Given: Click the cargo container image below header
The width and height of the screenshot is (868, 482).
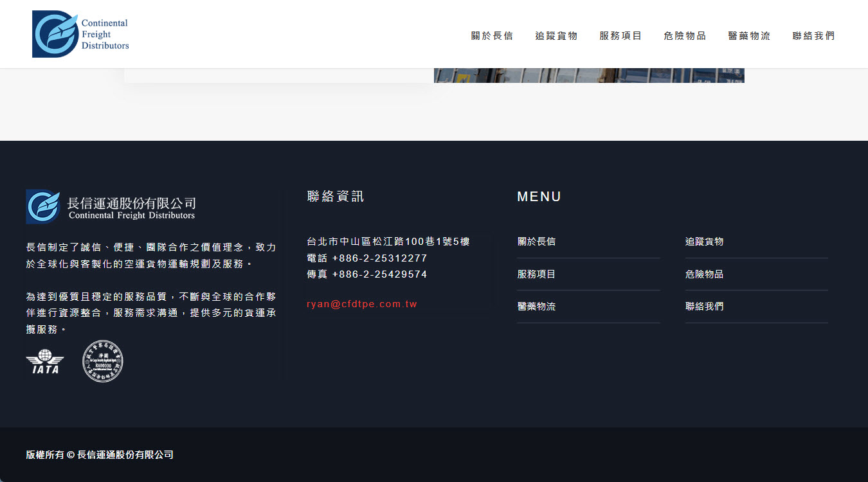Looking at the screenshot, I should (589, 75).
